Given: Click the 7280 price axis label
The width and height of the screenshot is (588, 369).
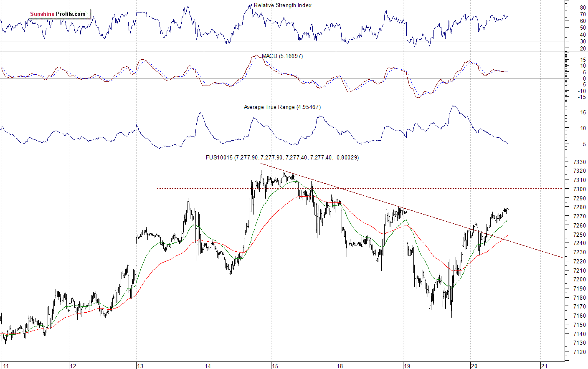Looking at the screenshot, I should [x=580, y=207].
